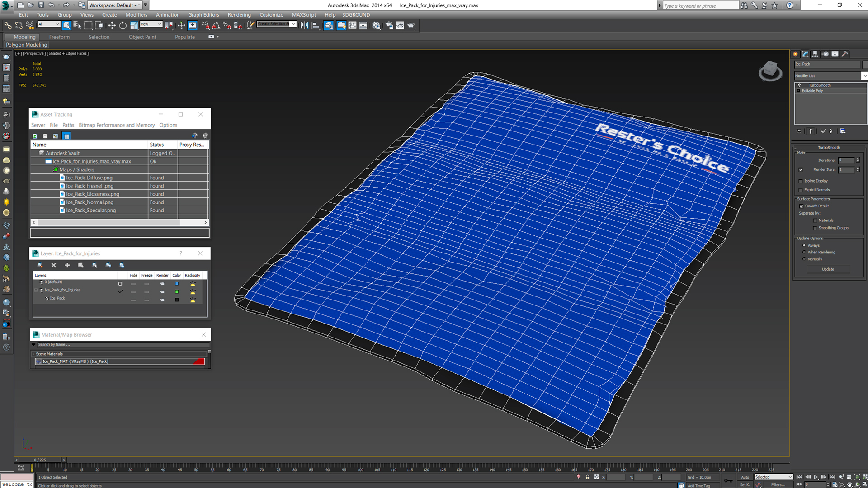This screenshot has height=488, width=868.
Task: Click green color swatch of Ice_Pack_for_Injuries layer
Action: click(177, 291)
